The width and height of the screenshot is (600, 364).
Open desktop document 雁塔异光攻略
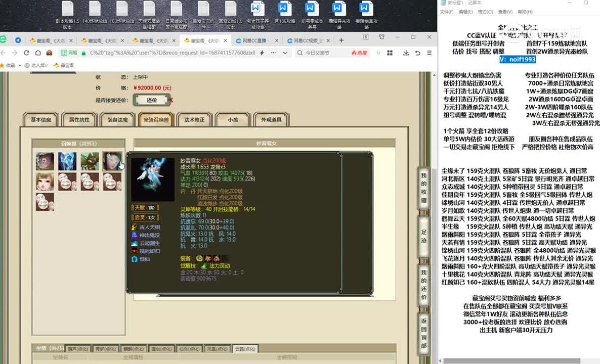(x=339, y=15)
